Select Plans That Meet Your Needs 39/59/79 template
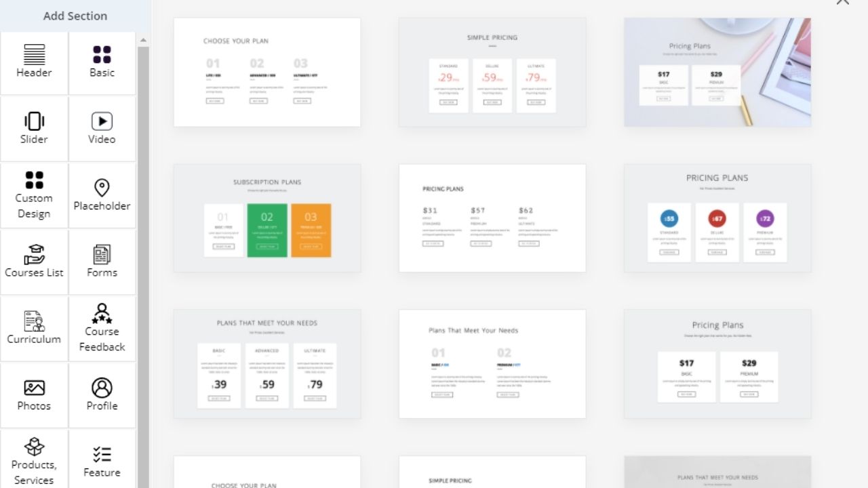Viewport: 868px width, 488px height. click(267, 364)
